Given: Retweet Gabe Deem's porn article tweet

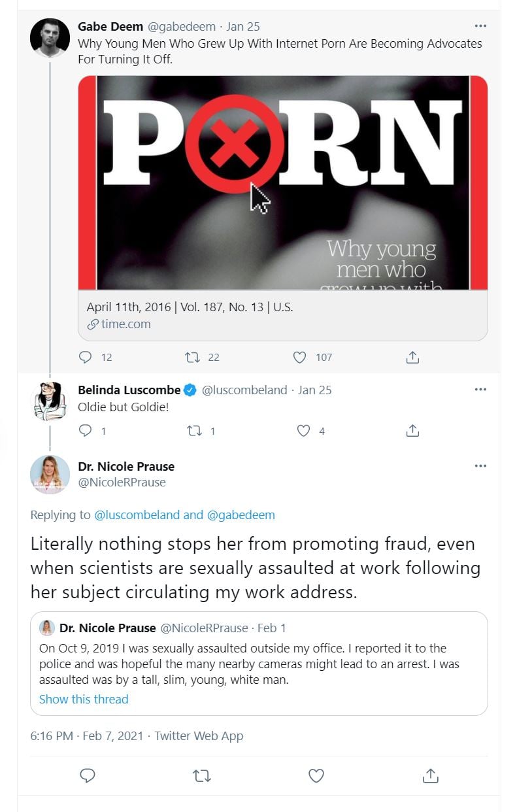Looking at the screenshot, I should click(x=193, y=357).
